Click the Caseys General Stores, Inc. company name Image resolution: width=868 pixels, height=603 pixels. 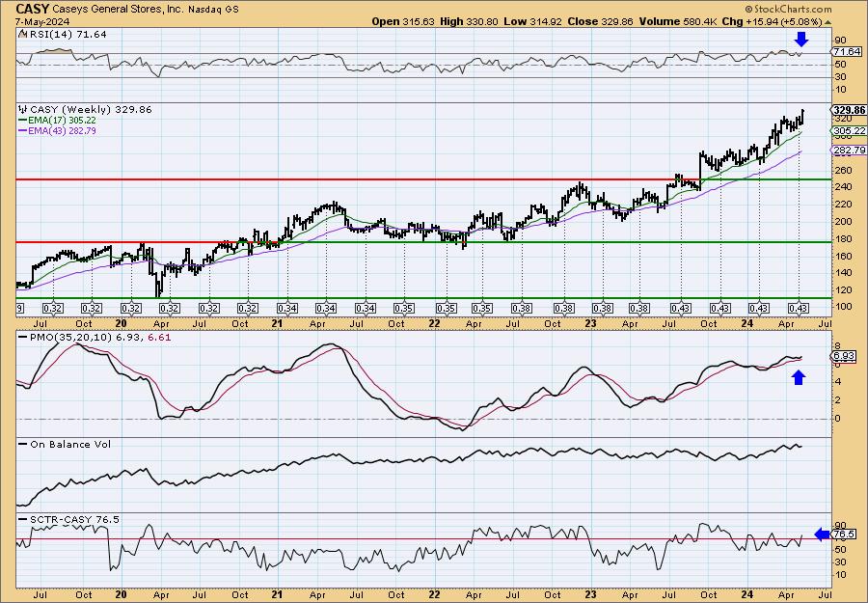[119, 10]
